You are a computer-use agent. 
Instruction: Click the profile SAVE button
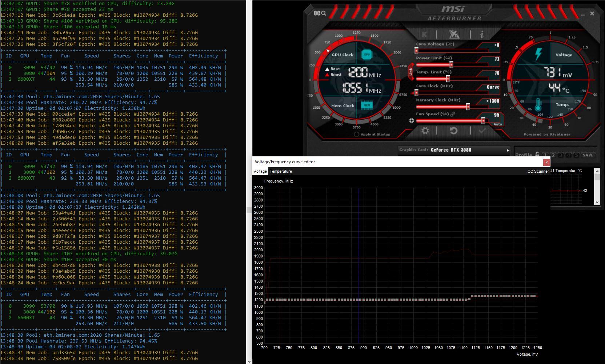tap(588, 155)
